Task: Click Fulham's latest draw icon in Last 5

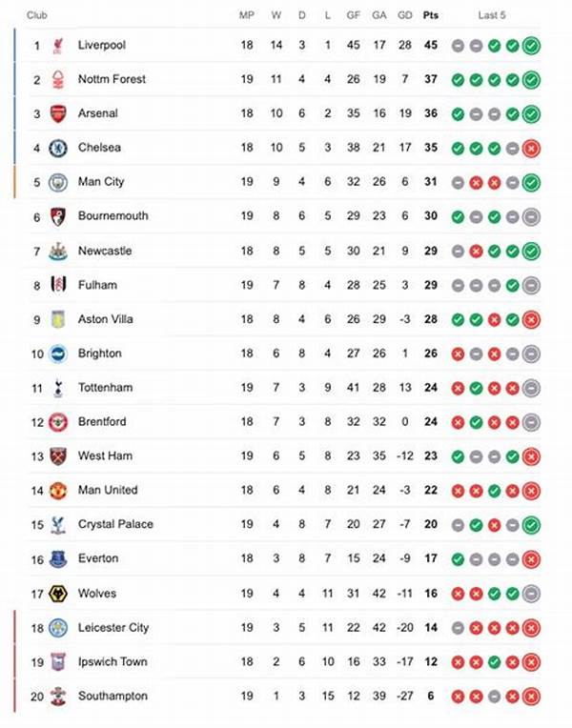Action: (531, 285)
